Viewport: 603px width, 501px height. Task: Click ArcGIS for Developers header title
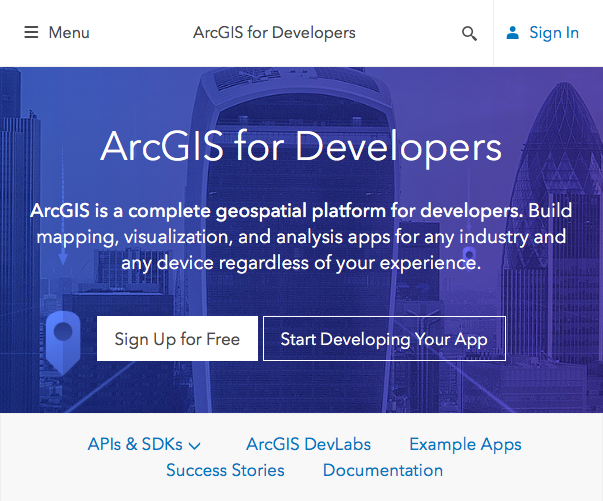[274, 33]
